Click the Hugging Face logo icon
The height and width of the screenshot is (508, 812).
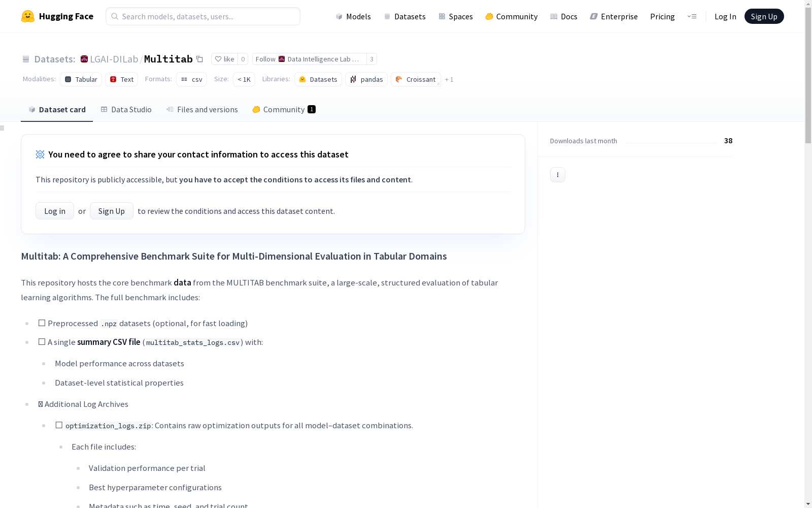tap(28, 16)
